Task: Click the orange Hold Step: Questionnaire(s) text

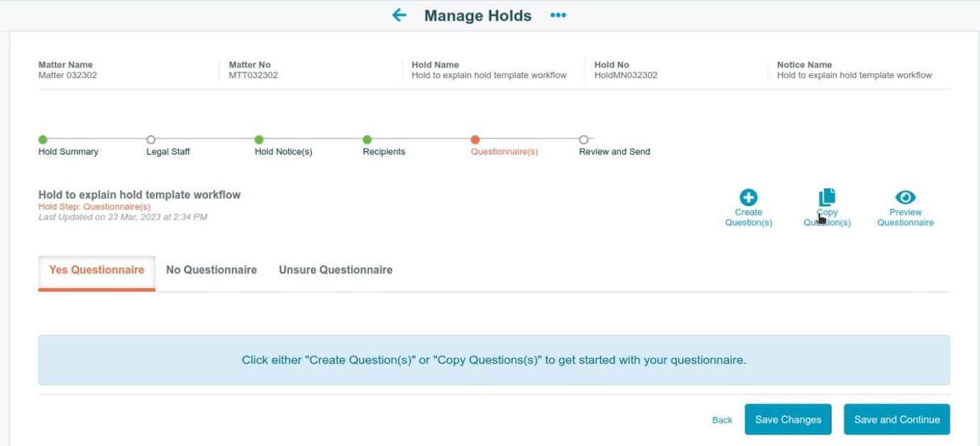Action: 94,207
